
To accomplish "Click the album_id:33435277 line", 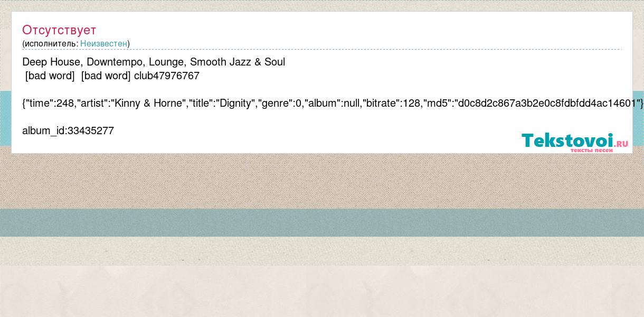I will coord(68,130).
